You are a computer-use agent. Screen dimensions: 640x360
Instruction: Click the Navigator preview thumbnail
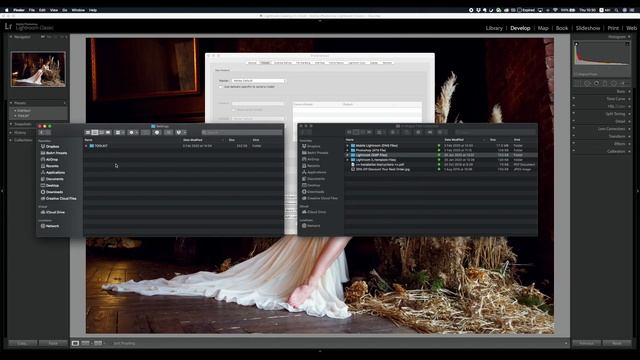click(x=38, y=69)
